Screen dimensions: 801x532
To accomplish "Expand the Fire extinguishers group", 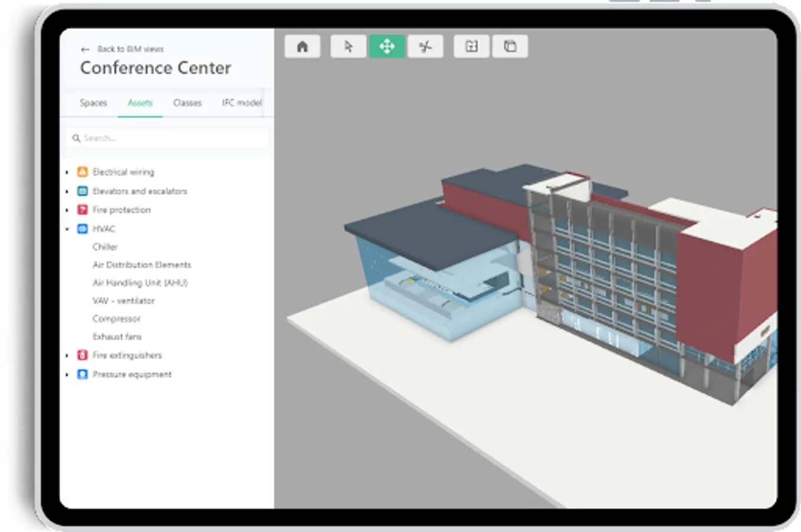I will coord(67,356).
